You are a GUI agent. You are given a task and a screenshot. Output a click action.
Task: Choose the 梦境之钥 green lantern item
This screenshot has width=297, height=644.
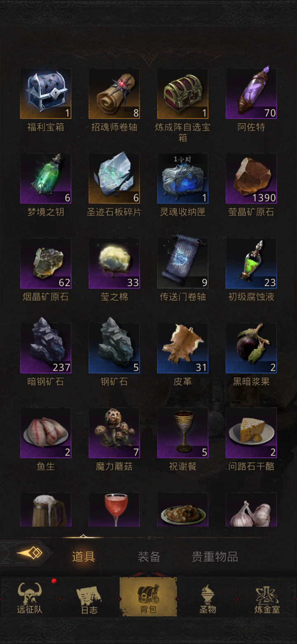(x=46, y=179)
